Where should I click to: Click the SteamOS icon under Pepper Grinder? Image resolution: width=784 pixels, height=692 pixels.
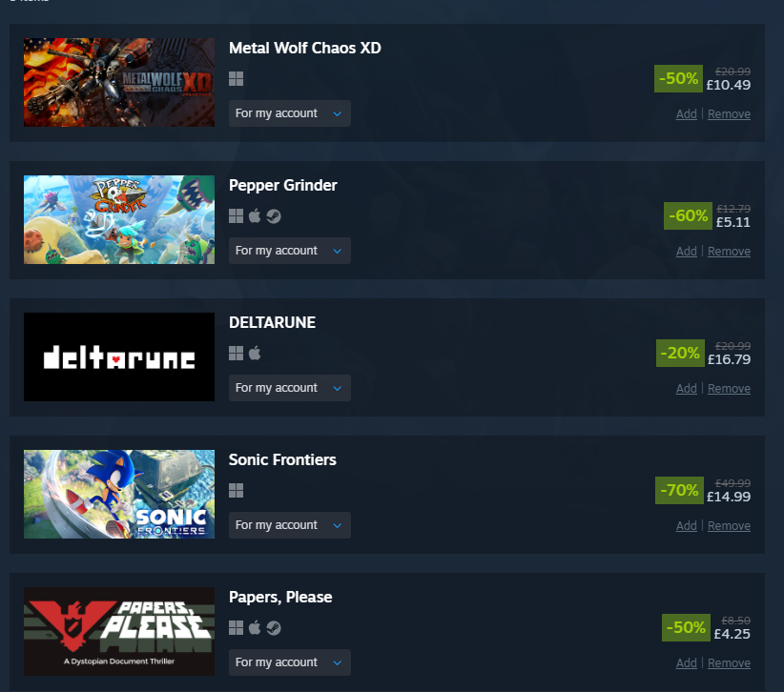click(x=274, y=215)
